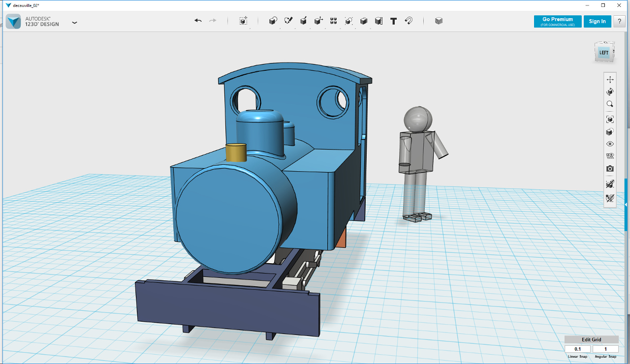Open the Pattern tool with four cubes
Image resolution: width=630 pixels, height=364 pixels.
pyautogui.click(x=333, y=21)
